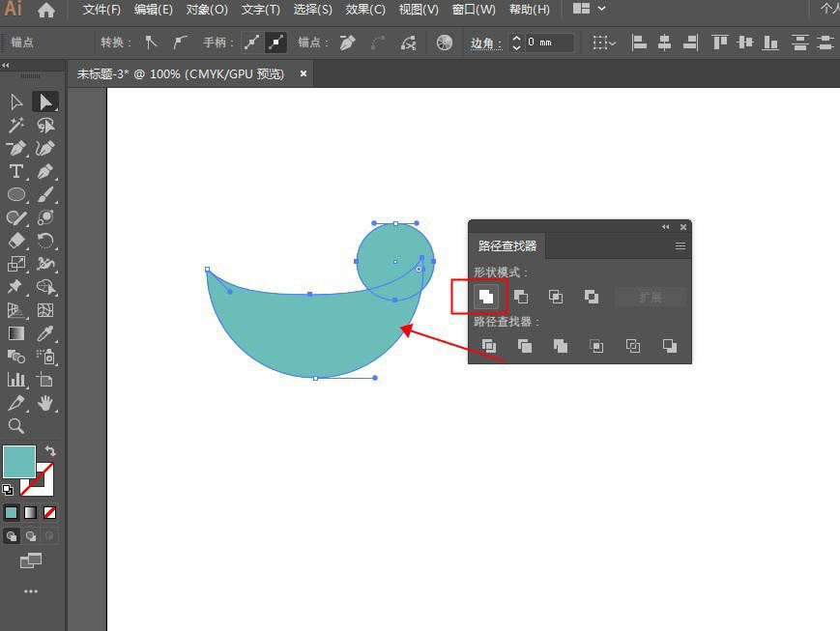Click Exclude shape mode in Pathfinder

coord(592,297)
